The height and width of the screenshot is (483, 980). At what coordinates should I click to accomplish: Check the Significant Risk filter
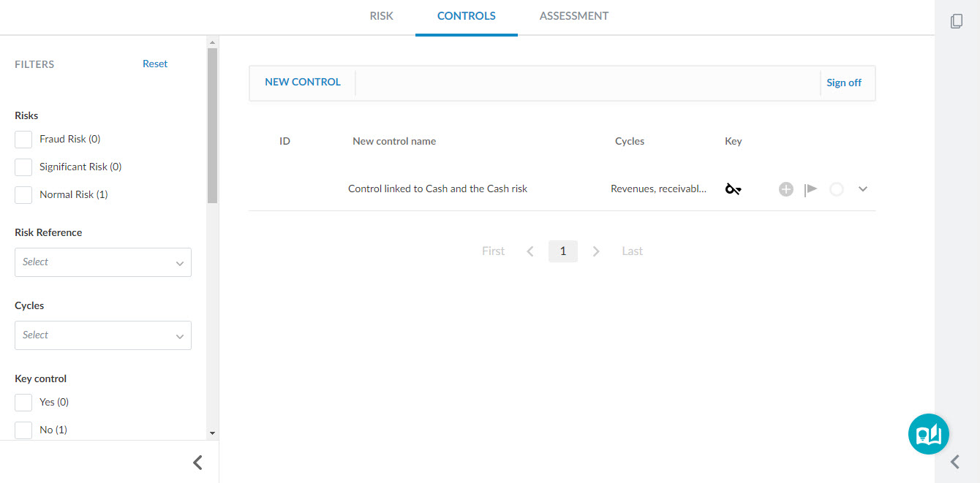pyautogui.click(x=23, y=167)
